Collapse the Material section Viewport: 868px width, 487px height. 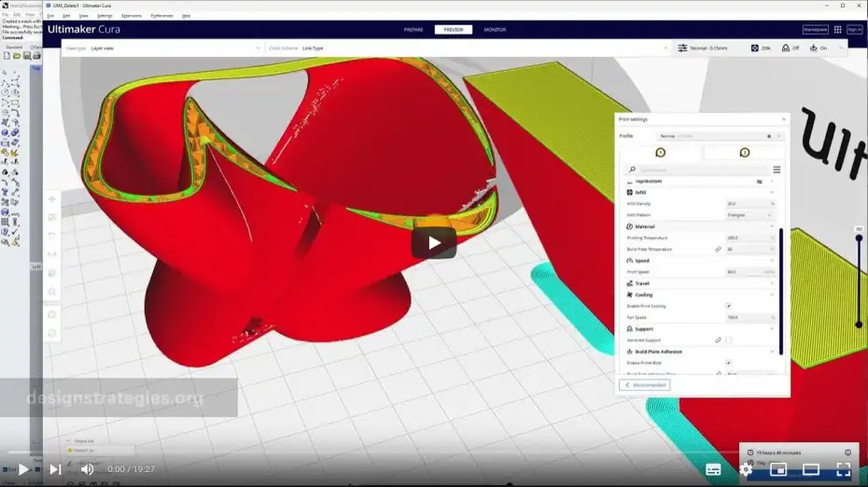[772, 227]
